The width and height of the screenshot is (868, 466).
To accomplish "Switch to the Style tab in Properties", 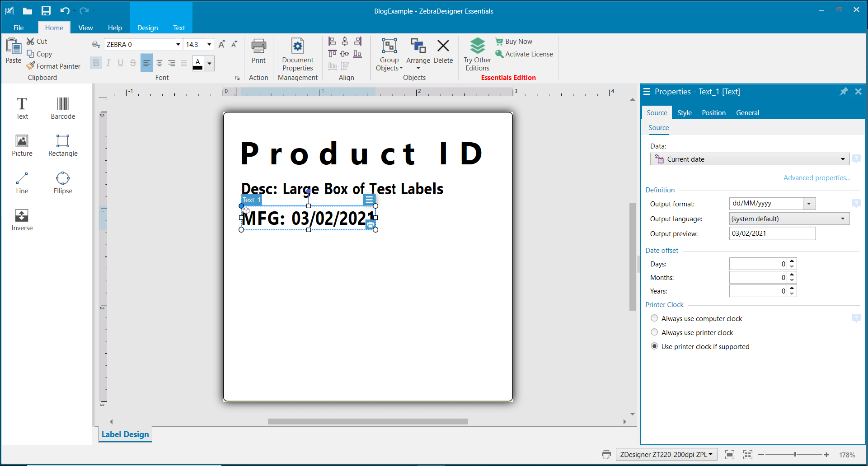I will [x=684, y=112].
